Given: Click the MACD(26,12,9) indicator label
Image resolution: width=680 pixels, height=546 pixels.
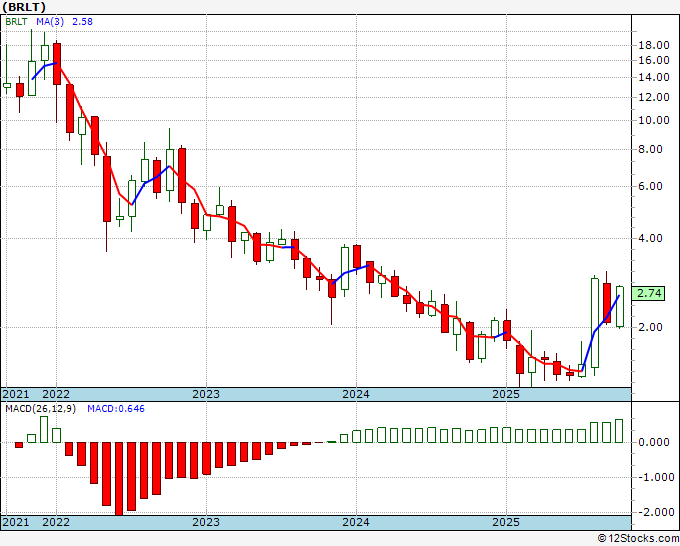Looking at the screenshot, I should [x=40, y=409].
